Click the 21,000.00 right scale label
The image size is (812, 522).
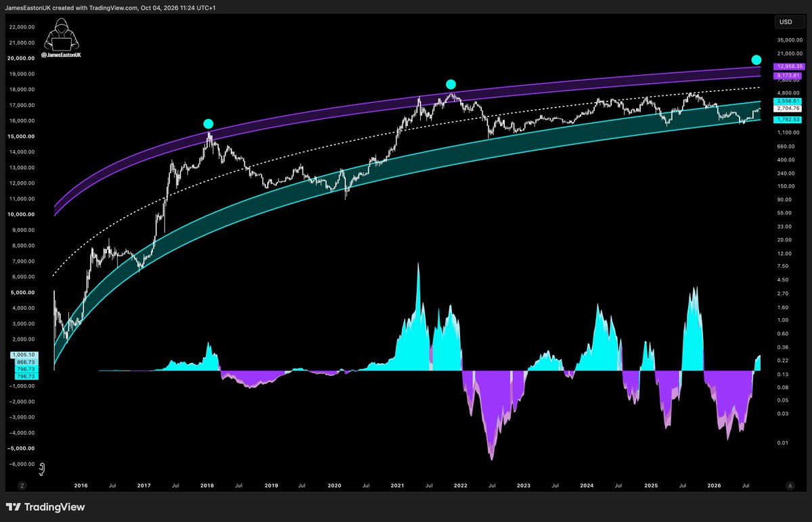[790, 53]
